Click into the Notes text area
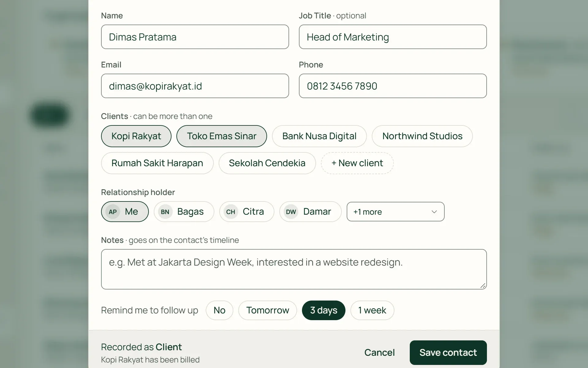This screenshot has height=368, width=588. pos(294,269)
